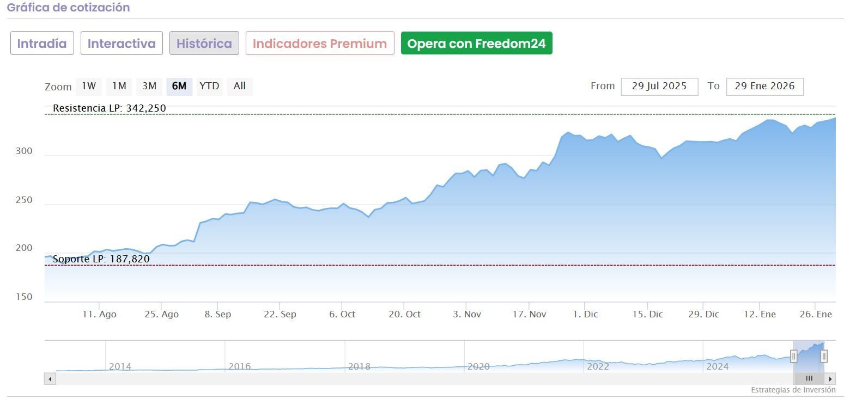
Task: Set zoom range to 1W
Action: (89, 86)
